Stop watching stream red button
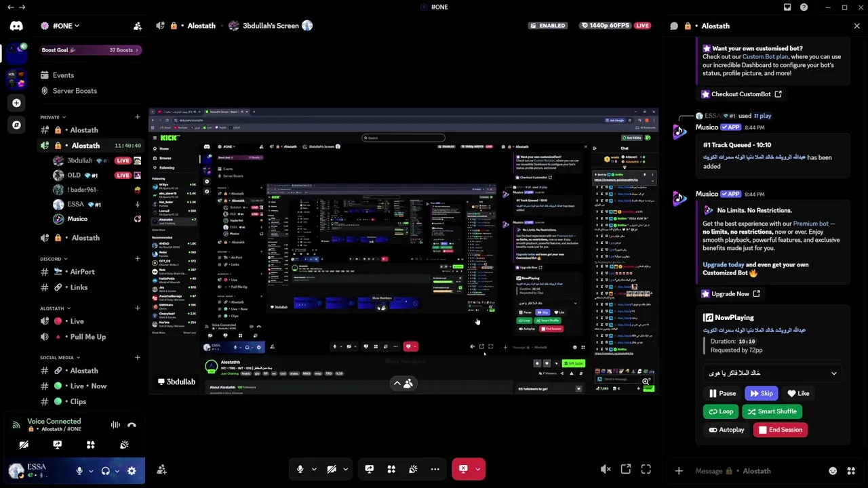 pyautogui.click(x=463, y=469)
